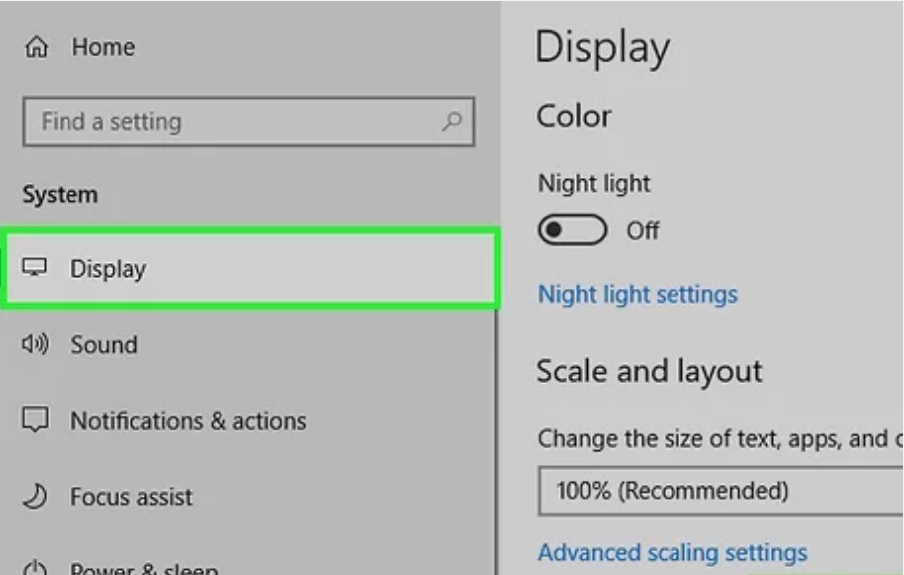
Task: Click the Color section heading
Action: [x=574, y=116]
